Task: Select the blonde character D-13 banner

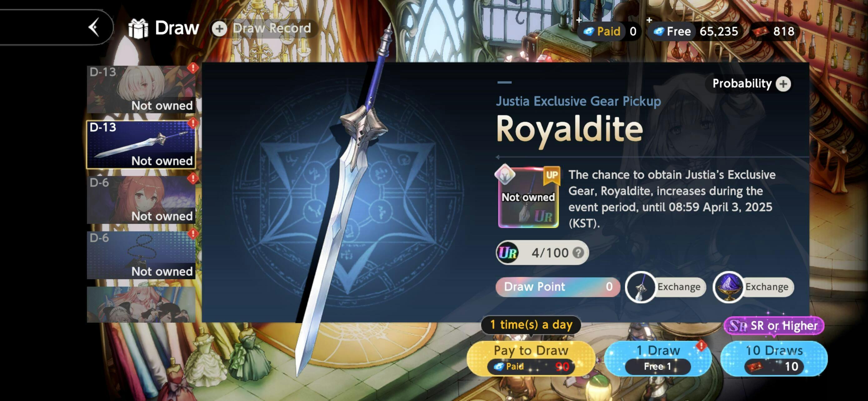Action: (x=141, y=89)
